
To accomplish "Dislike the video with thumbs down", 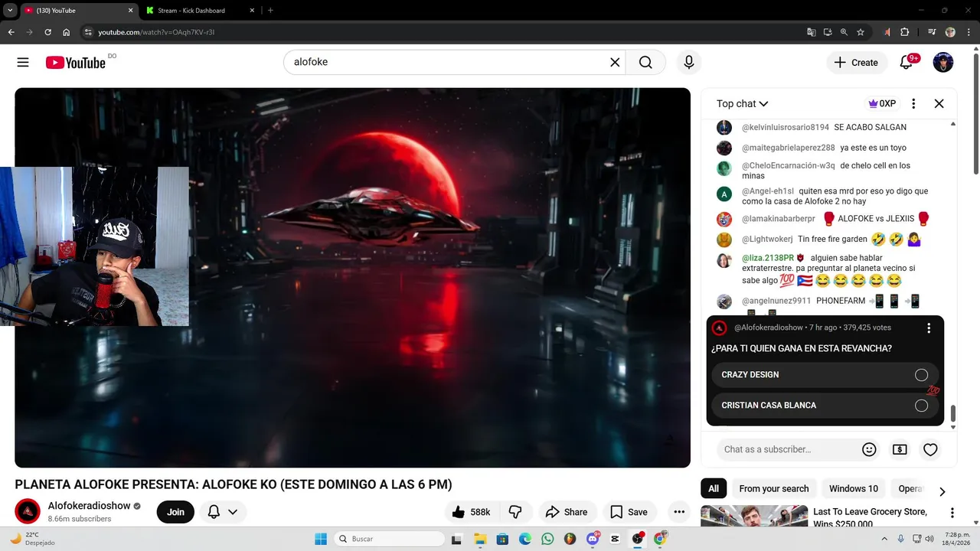I will pyautogui.click(x=515, y=512).
